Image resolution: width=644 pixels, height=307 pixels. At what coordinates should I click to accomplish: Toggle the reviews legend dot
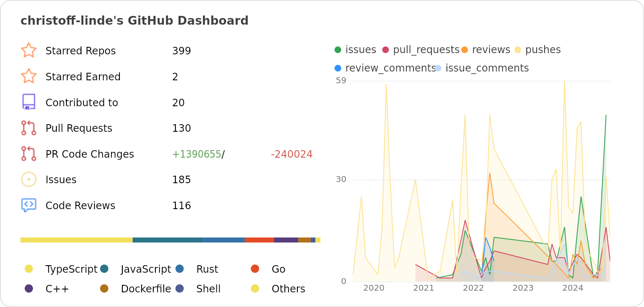tap(464, 50)
